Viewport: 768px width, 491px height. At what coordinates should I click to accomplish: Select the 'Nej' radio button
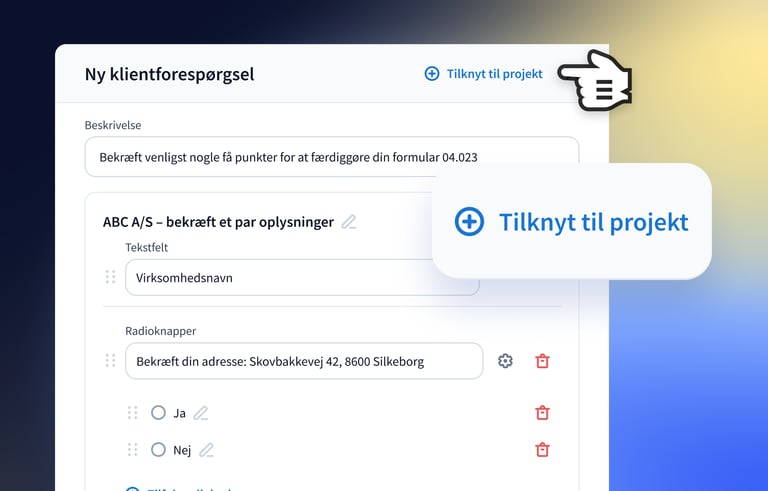click(158, 450)
